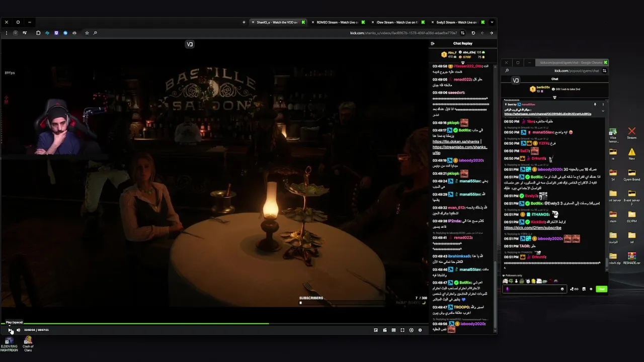Image resolution: width=644 pixels, height=362 pixels.
Task: Open the OLYPM desktop folder
Action: click(632, 217)
